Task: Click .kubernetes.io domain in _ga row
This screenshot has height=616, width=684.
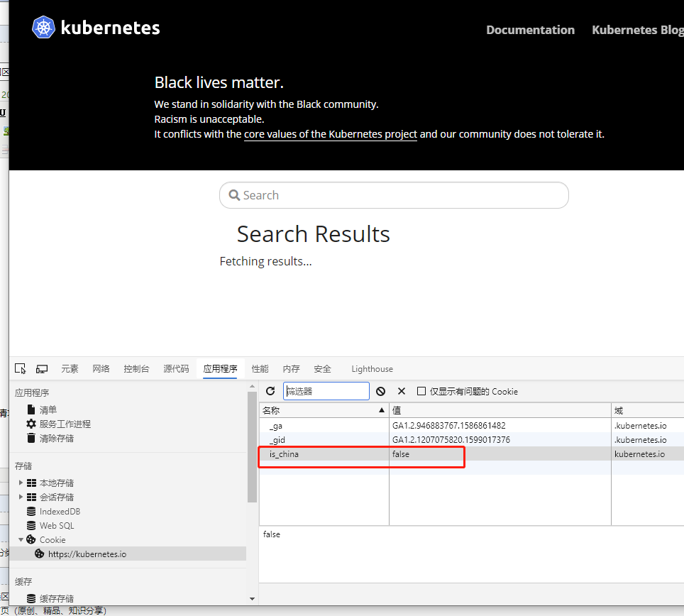Action: point(641,425)
